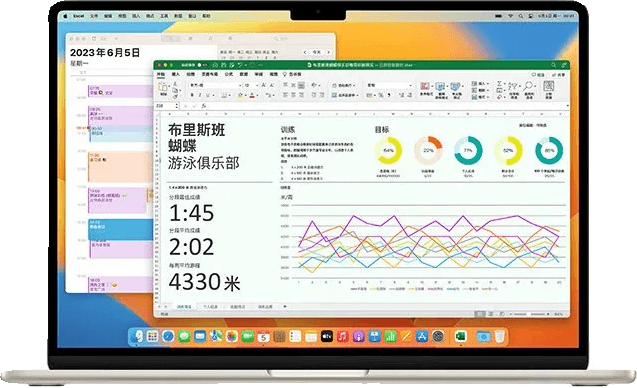Open the Home ribbon tab

click(x=161, y=74)
